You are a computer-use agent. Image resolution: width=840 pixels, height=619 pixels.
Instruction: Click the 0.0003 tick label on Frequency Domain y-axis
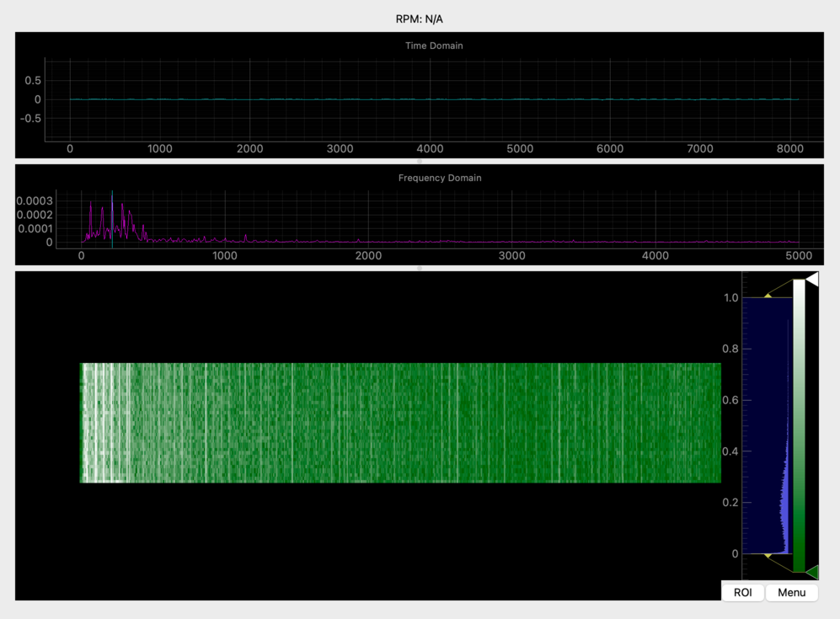pyautogui.click(x=35, y=200)
